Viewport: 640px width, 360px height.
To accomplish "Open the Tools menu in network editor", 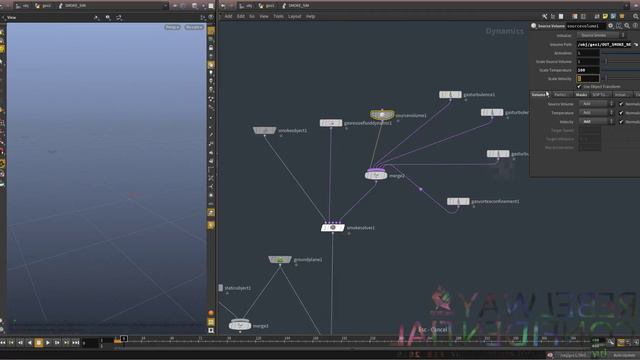I will click(278, 16).
